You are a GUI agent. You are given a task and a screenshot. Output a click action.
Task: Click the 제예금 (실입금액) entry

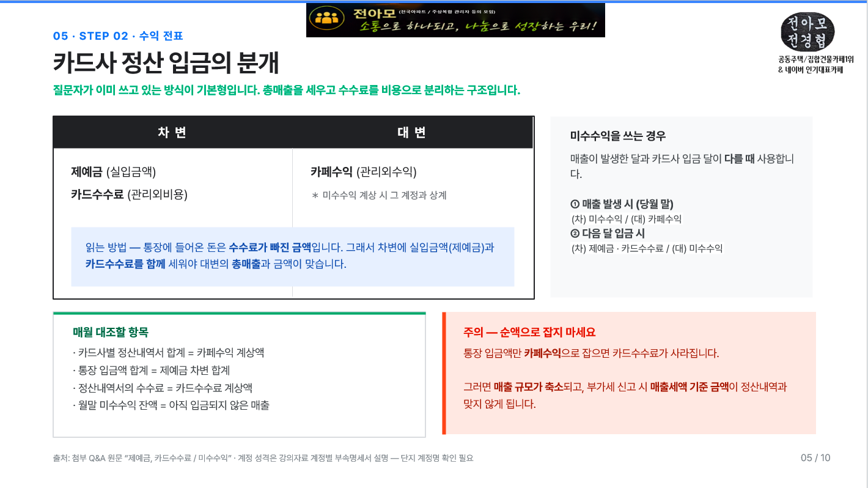tap(118, 172)
